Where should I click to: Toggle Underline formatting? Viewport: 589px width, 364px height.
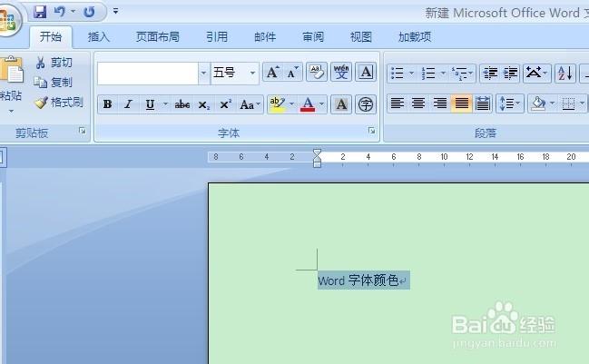click(150, 104)
